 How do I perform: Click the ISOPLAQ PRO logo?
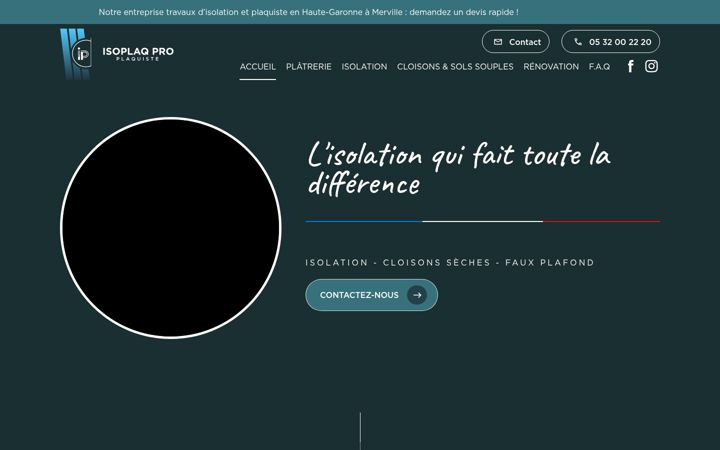(x=117, y=54)
